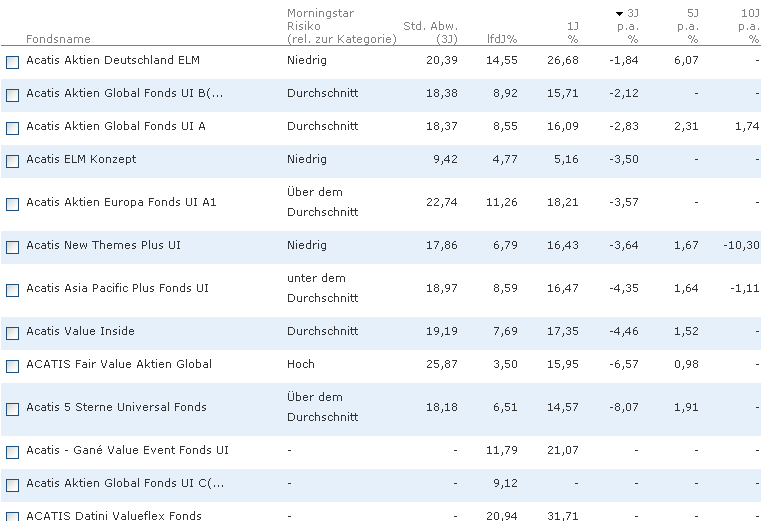The width and height of the screenshot is (768, 521).
Task: Select 1J value 26,68
Action: 563,60
